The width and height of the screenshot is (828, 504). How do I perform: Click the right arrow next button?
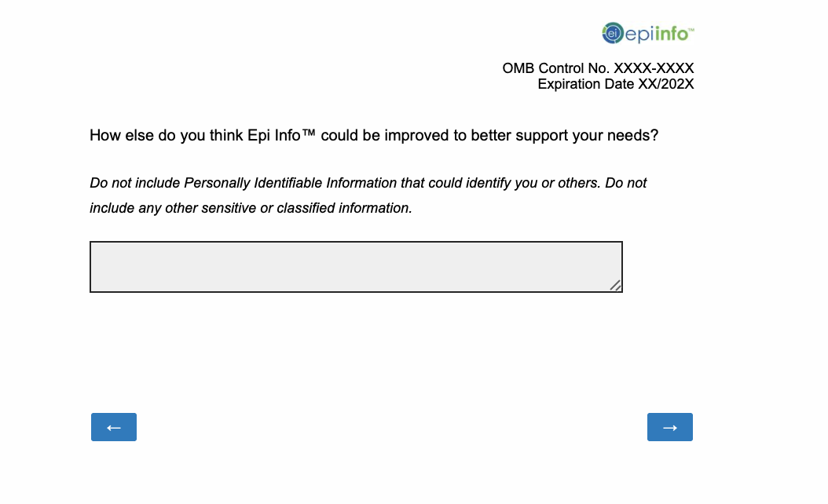pyautogui.click(x=669, y=427)
